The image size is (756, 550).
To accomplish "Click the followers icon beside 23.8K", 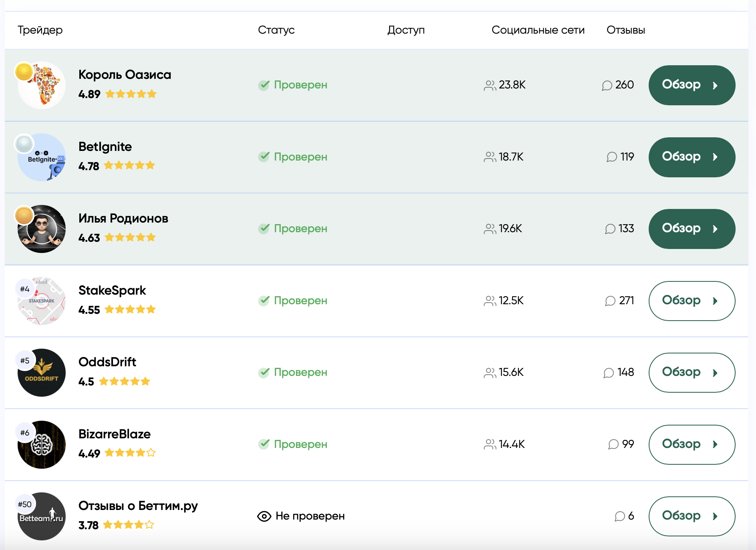I will pyautogui.click(x=490, y=85).
